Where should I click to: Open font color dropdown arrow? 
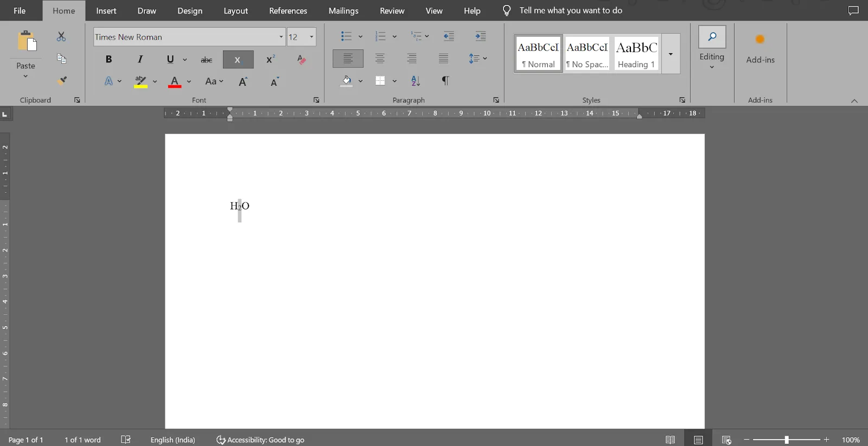click(189, 81)
